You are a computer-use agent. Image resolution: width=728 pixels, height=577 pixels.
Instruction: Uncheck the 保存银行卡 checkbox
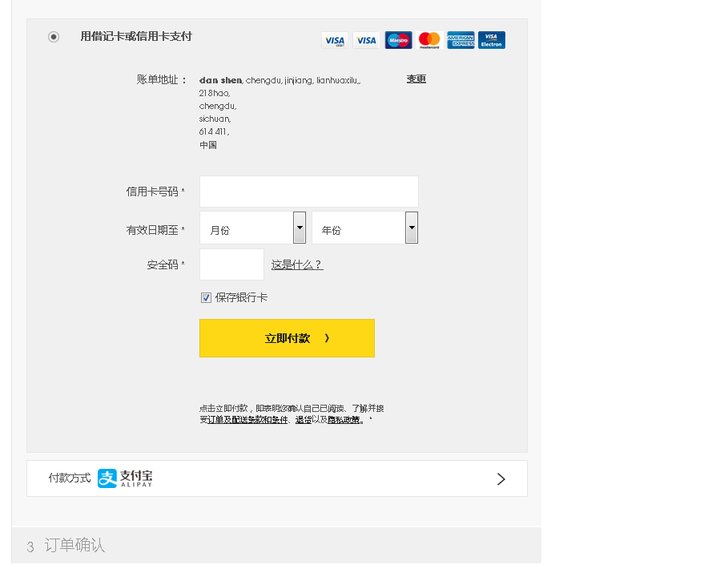coord(206,297)
